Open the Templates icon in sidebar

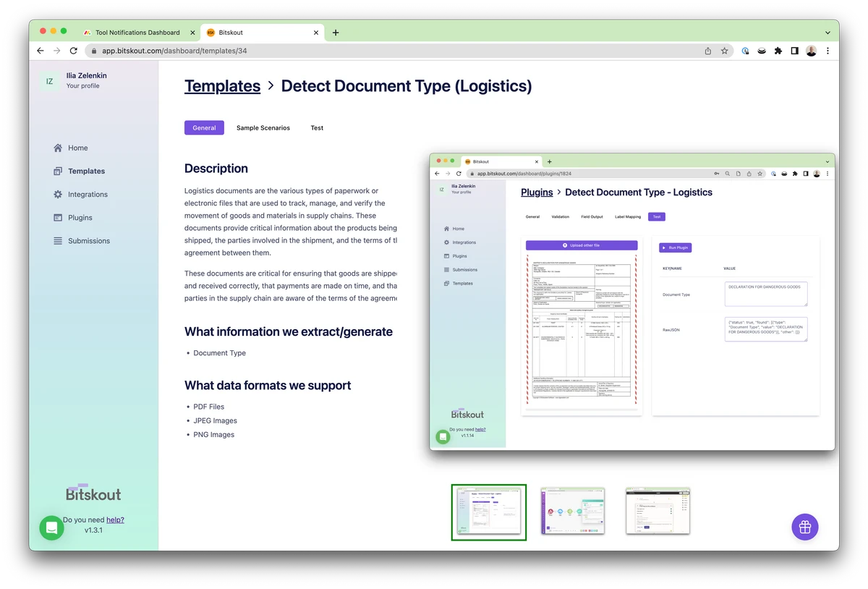click(x=58, y=171)
